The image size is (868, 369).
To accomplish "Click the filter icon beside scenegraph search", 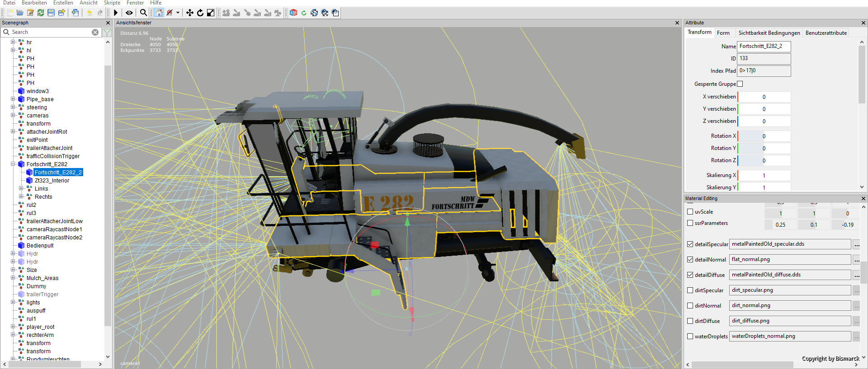I will (107, 32).
